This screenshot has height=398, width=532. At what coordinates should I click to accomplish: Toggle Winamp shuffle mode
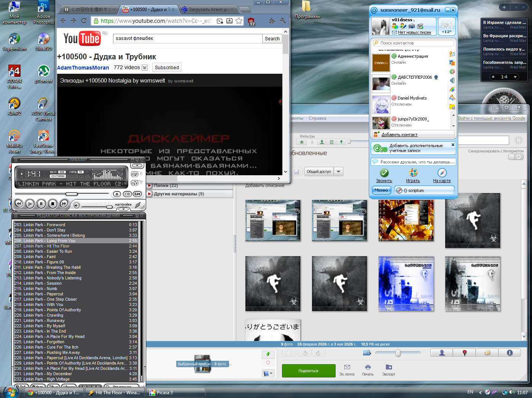[134, 183]
